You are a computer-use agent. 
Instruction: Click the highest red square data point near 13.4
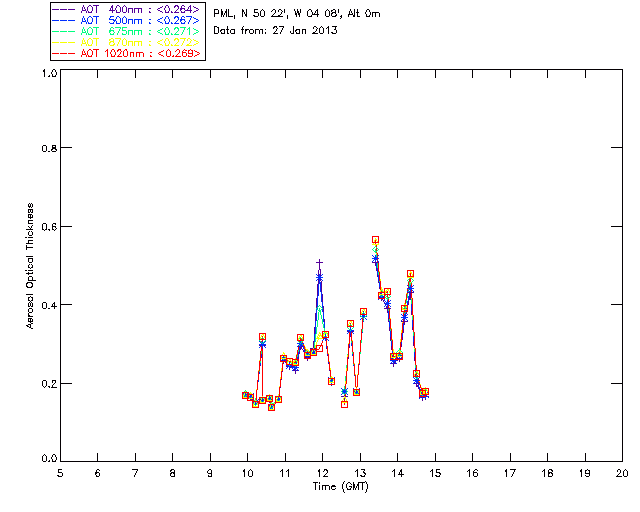[x=376, y=240]
